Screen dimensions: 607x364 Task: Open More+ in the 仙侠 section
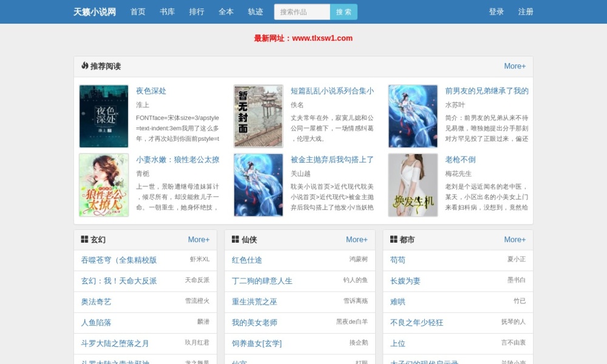(x=356, y=240)
